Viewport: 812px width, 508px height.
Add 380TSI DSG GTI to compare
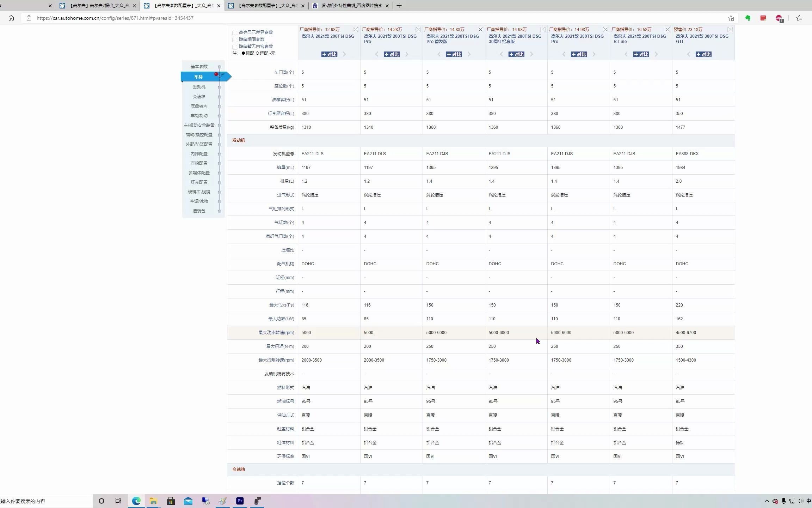coord(703,54)
